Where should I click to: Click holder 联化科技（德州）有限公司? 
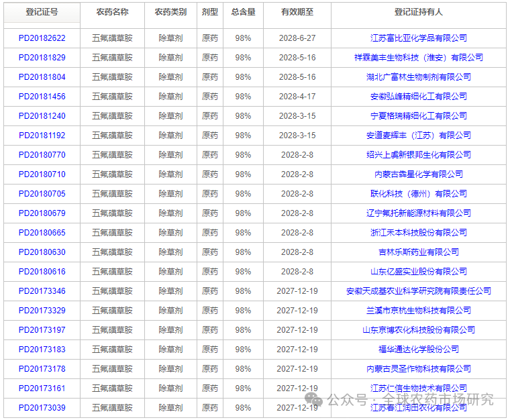tap(419, 194)
